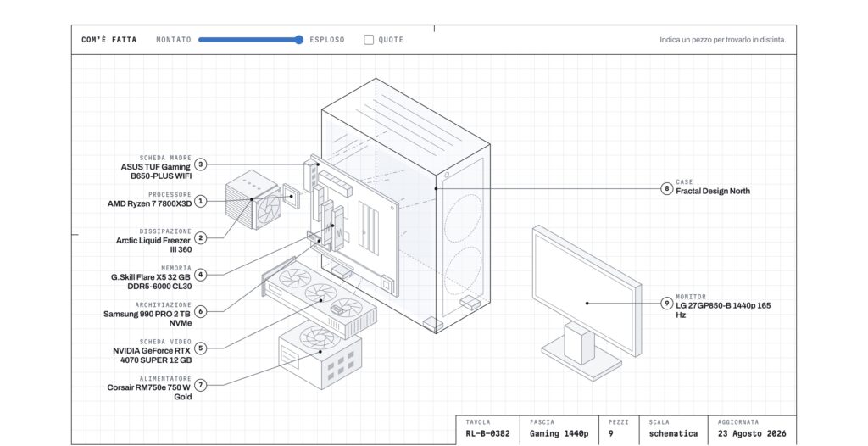This screenshot has height=446, width=868.
Task: Click the Montato label
Action: (x=174, y=40)
